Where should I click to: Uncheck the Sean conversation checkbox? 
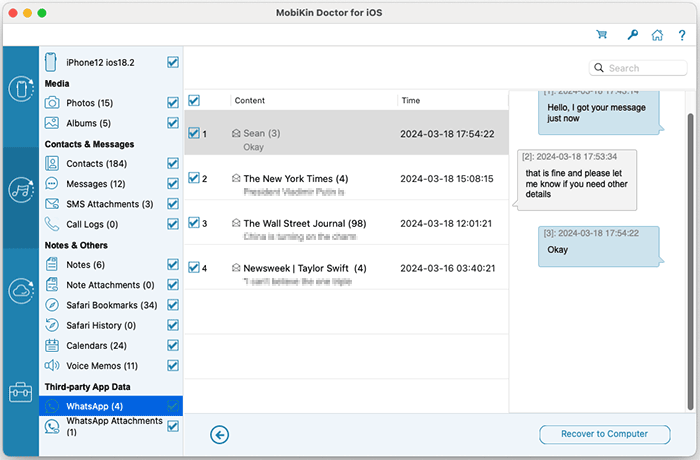[x=194, y=132]
